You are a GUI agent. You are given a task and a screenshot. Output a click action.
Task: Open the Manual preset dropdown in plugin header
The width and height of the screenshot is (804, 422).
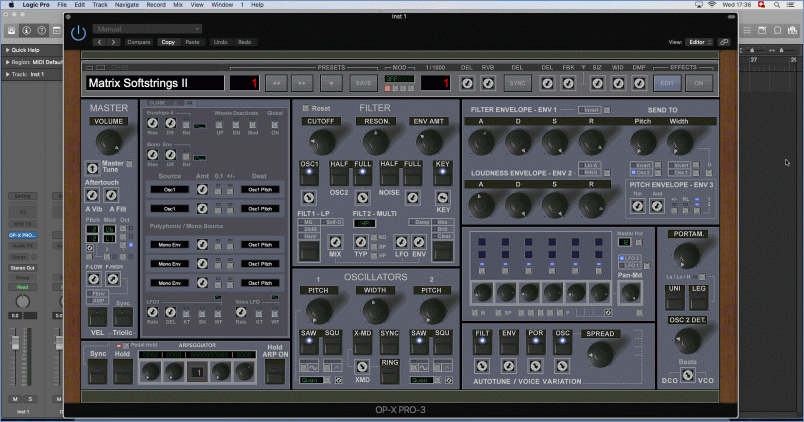[x=147, y=29]
